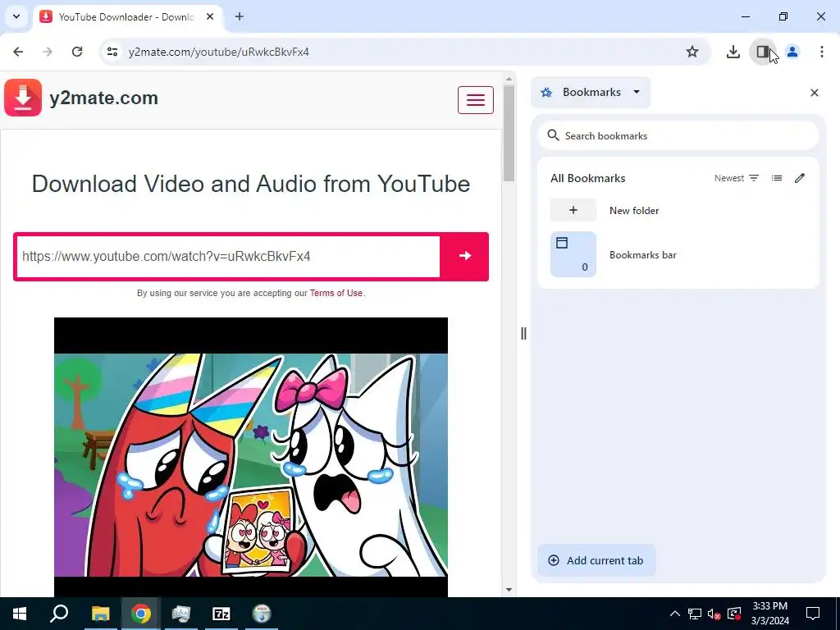The image size is (840, 630).
Task: Click the forward navigation arrow
Action: click(x=48, y=52)
